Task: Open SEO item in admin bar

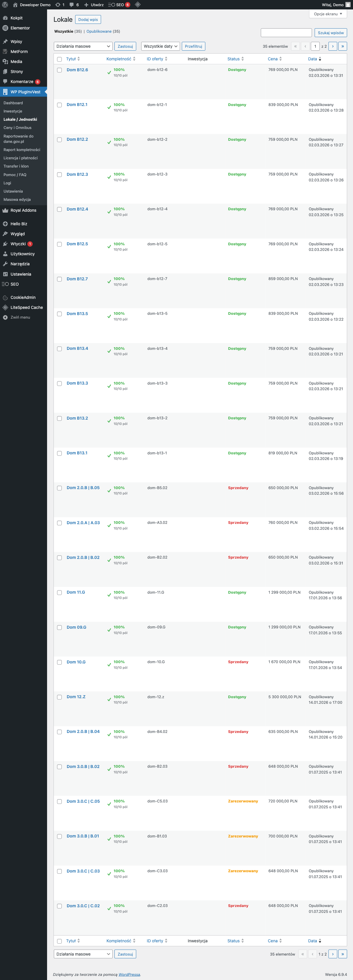Action: pyautogui.click(x=119, y=5)
